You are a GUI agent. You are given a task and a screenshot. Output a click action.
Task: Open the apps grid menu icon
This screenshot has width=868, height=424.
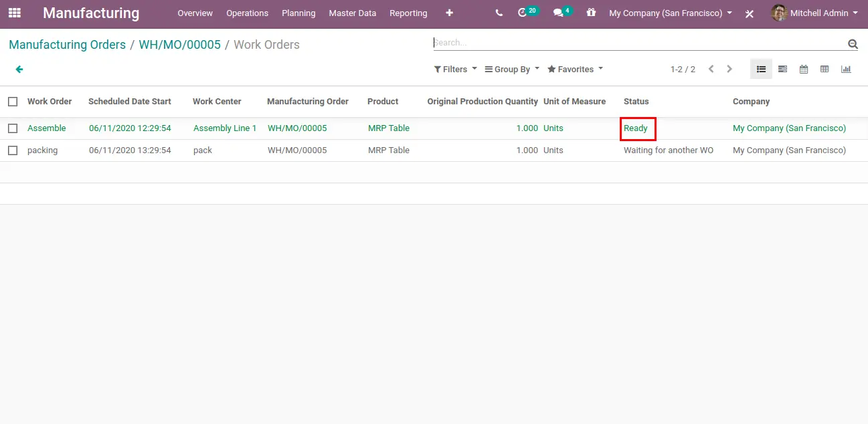tap(14, 13)
